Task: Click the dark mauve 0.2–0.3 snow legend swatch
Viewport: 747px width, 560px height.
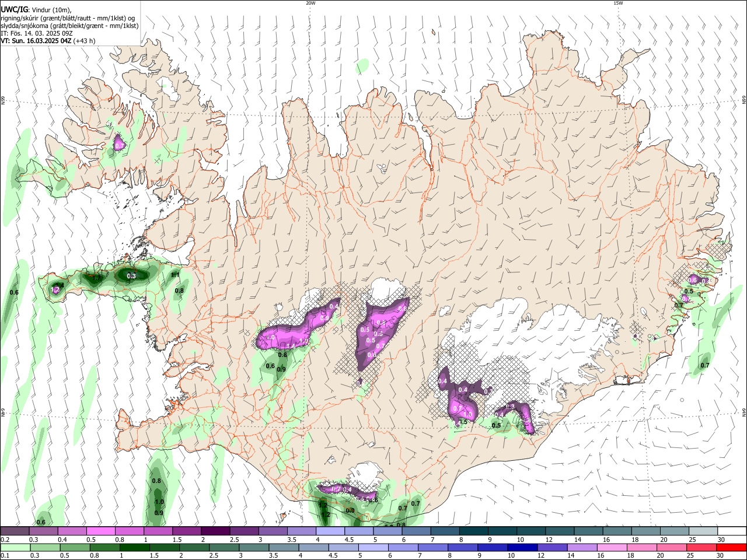Action: pos(15,531)
